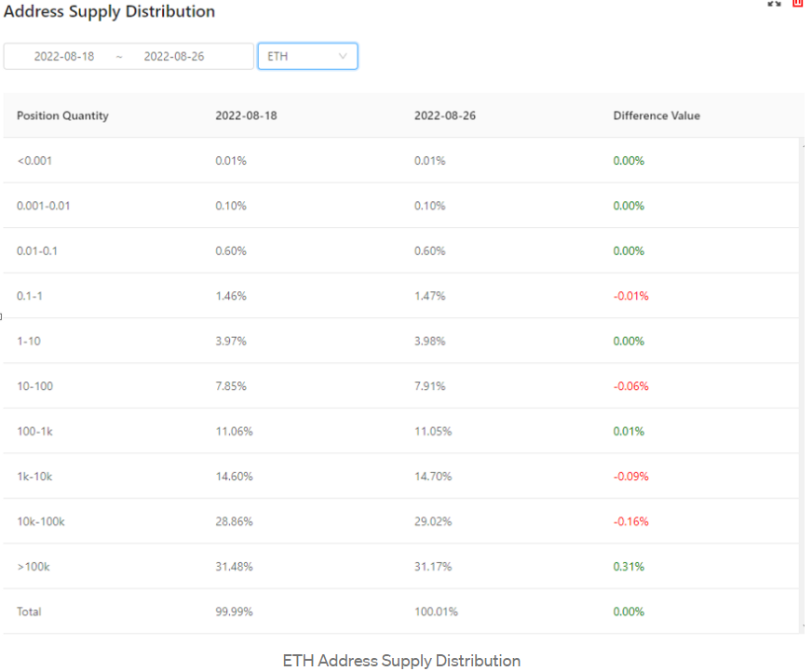Click the 2022-08-18 column header

point(246,115)
